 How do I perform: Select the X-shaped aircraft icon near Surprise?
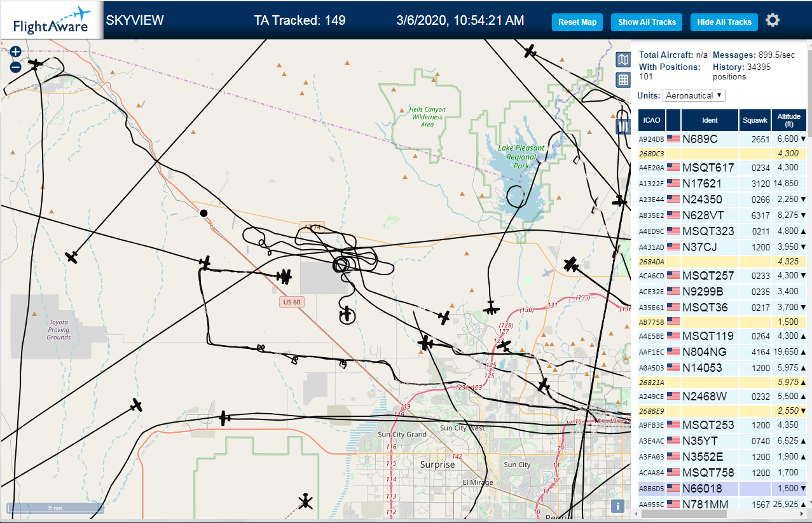pyautogui.click(x=306, y=501)
